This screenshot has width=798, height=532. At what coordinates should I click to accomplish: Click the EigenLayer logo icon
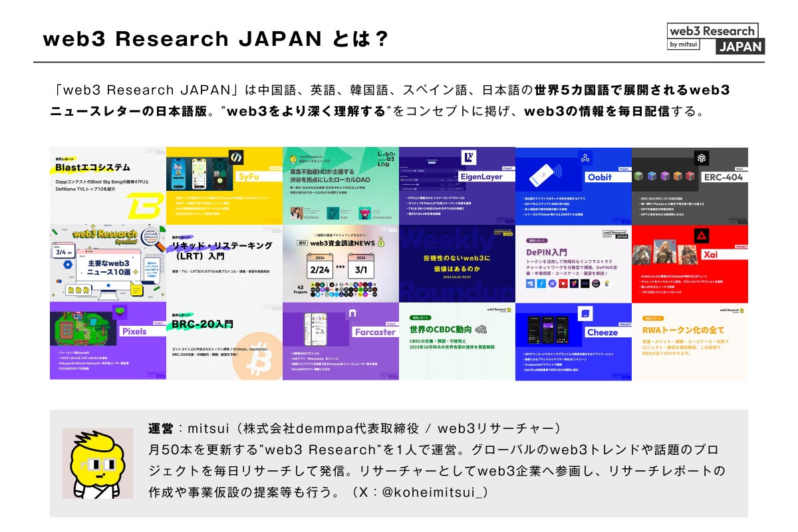468,158
